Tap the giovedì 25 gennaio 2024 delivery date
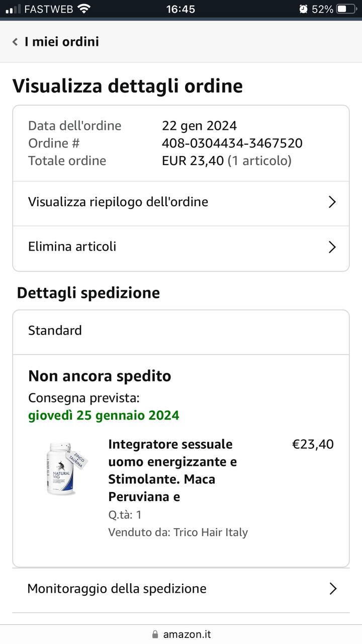This screenshot has width=362, height=644. (x=104, y=416)
